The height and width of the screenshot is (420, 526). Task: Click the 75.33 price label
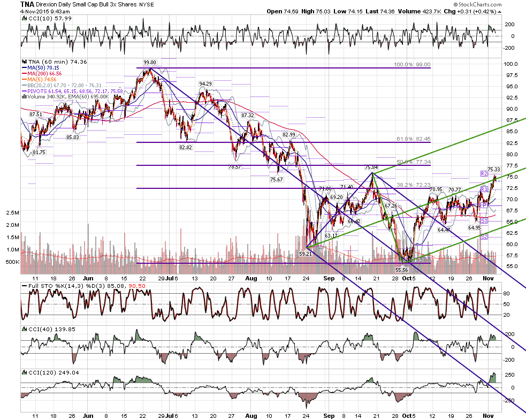tap(494, 170)
